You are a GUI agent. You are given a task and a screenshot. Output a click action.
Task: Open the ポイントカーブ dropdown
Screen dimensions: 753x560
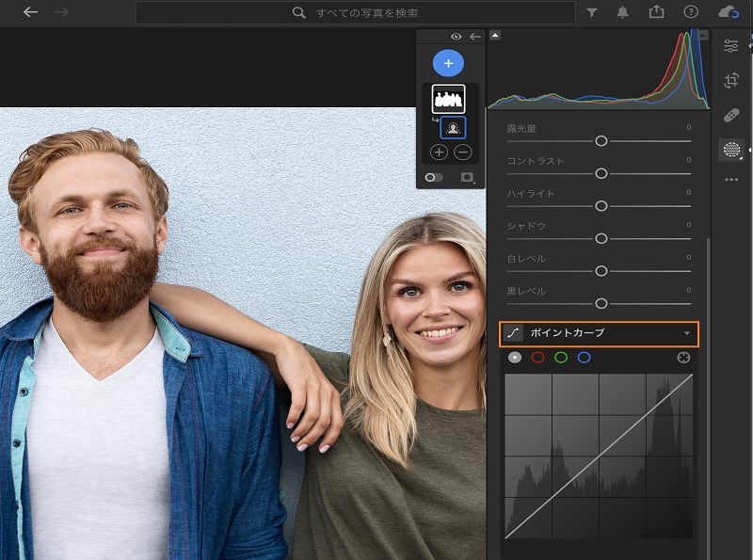[687, 333]
